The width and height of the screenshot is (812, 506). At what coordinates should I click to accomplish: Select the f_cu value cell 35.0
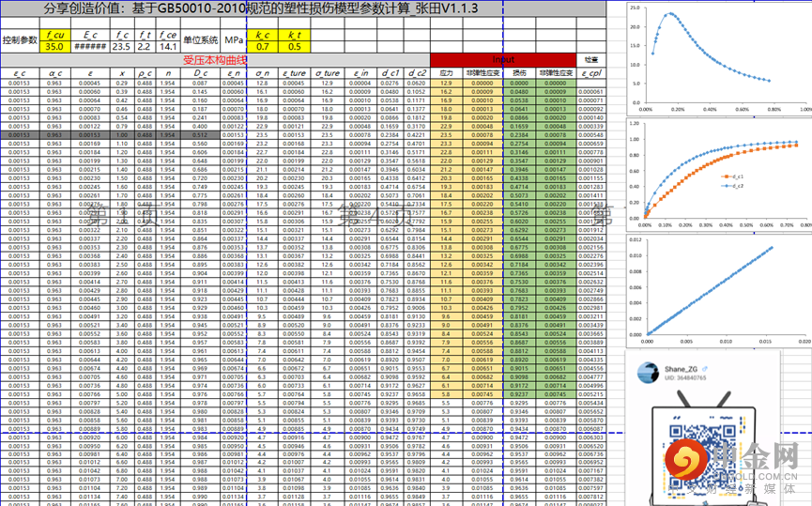point(54,46)
